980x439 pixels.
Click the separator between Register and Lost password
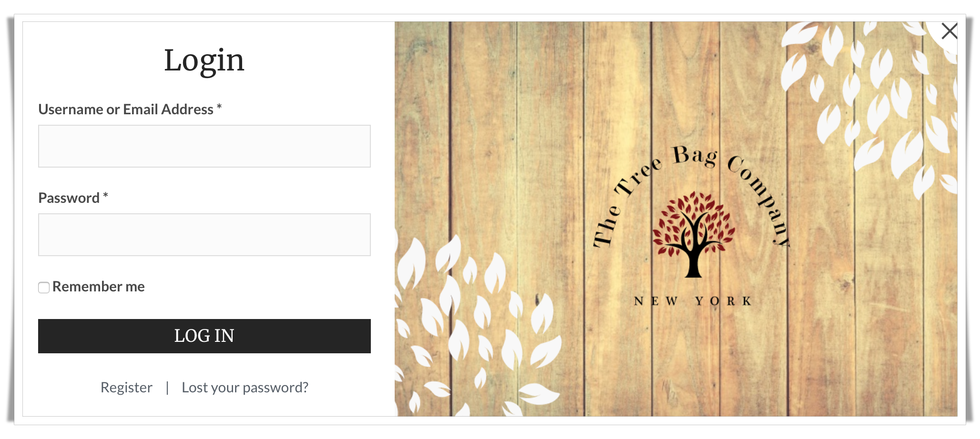click(x=167, y=388)
